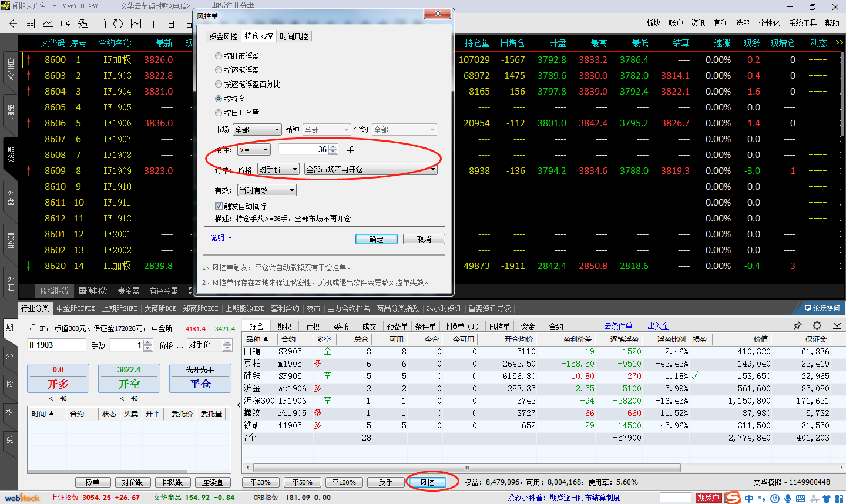Increase the 36 手 quantity with up stepper
This screenshot has height=504, width=846.
333,147
